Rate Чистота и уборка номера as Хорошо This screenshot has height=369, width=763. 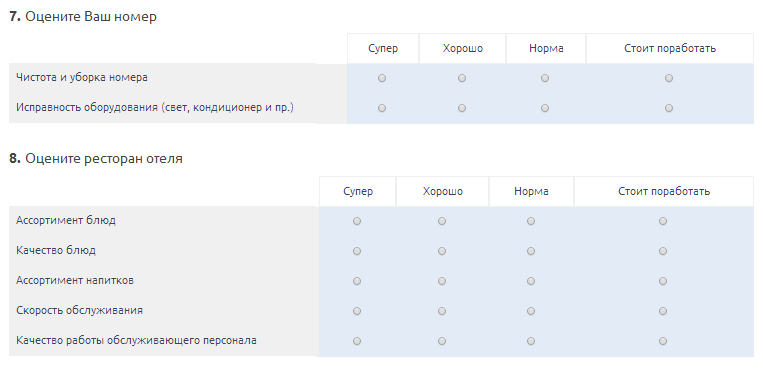(462, 78)
